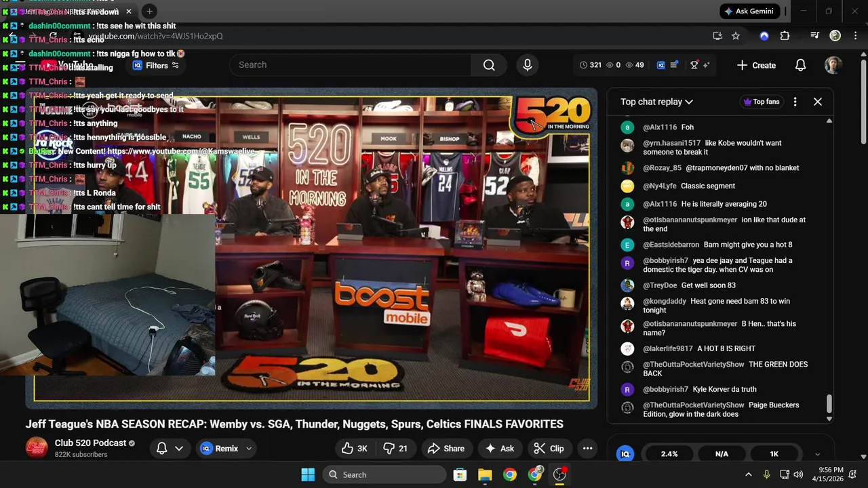Open Chrome media controls icon
This screenshot has height=488, width=868.
[815, 36]
